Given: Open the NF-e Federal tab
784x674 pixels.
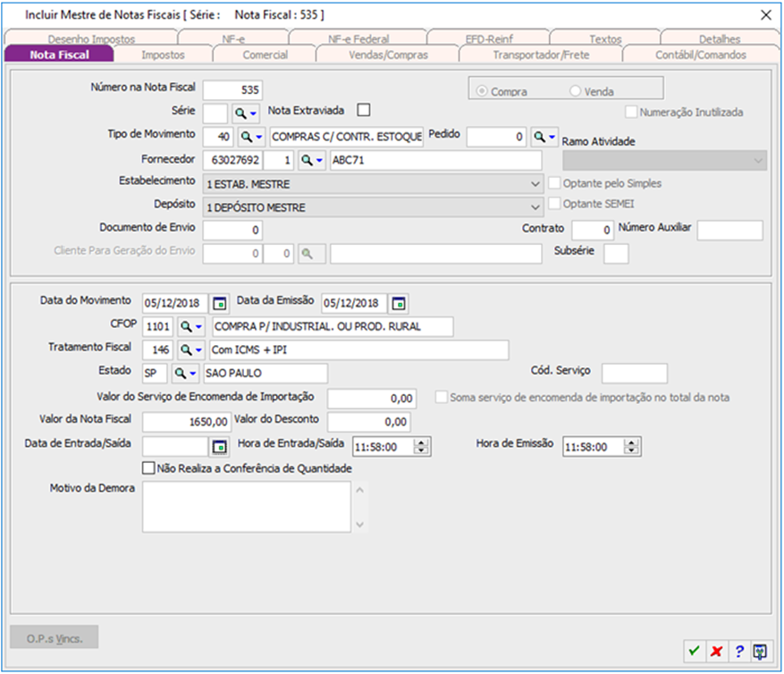Looking at the screenshot, I should 358,38.
